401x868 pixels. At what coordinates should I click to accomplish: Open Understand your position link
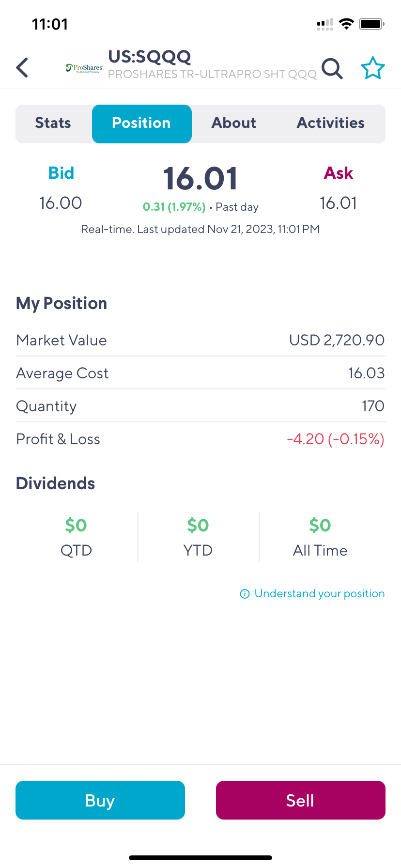(x=320, y=594)
